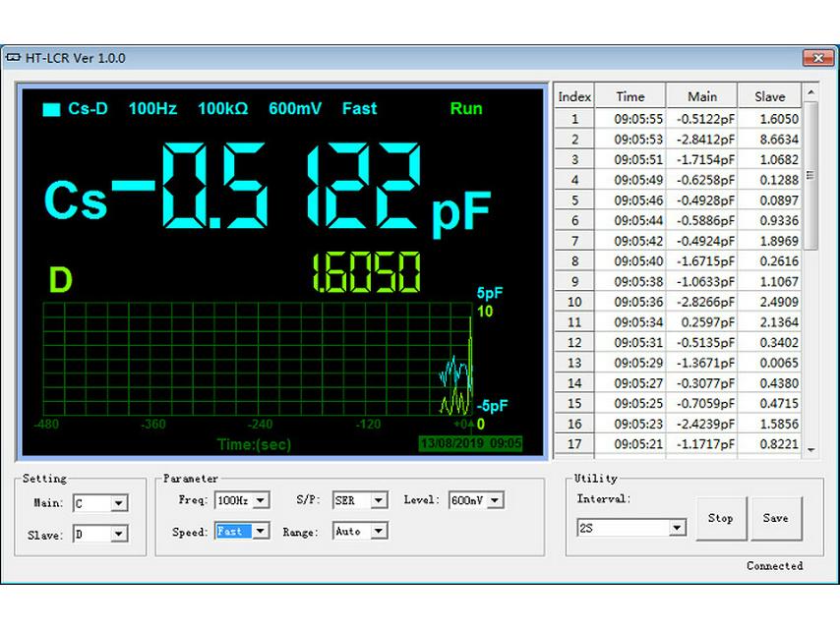Click the Main column header
Screen dimensions: 840x630
pyautogui.click(x=702, y=95)
